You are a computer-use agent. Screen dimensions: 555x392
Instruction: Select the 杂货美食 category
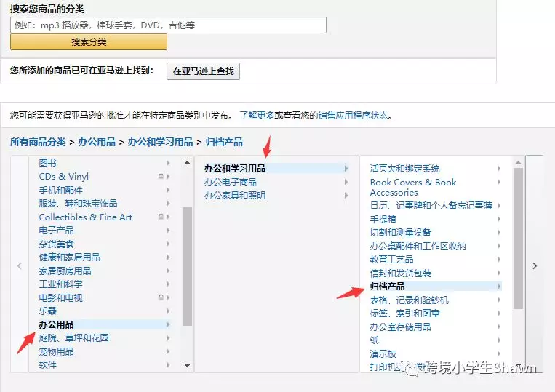tap(56, 244)
